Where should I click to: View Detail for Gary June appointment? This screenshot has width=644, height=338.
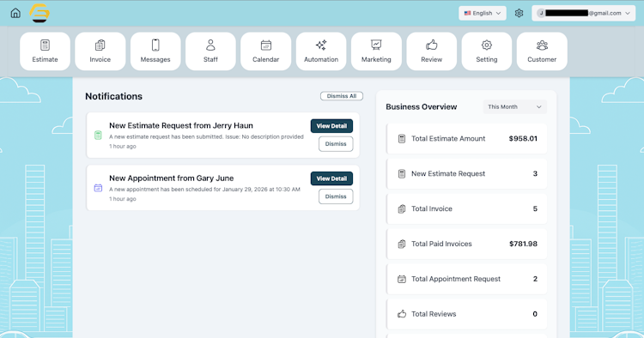pos(331,178)
